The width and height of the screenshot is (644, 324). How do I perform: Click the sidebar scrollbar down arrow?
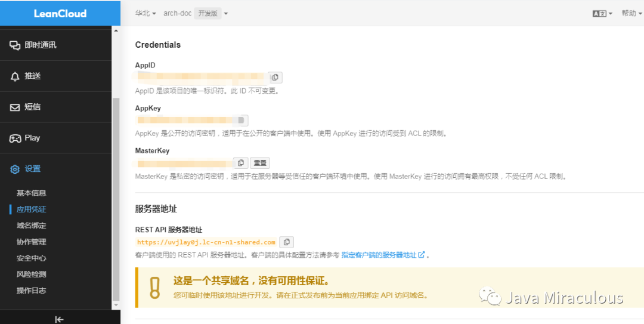[116, 305]
